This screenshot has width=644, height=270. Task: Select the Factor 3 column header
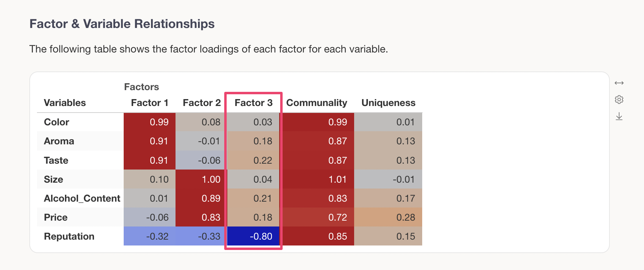tap(253, 103)
